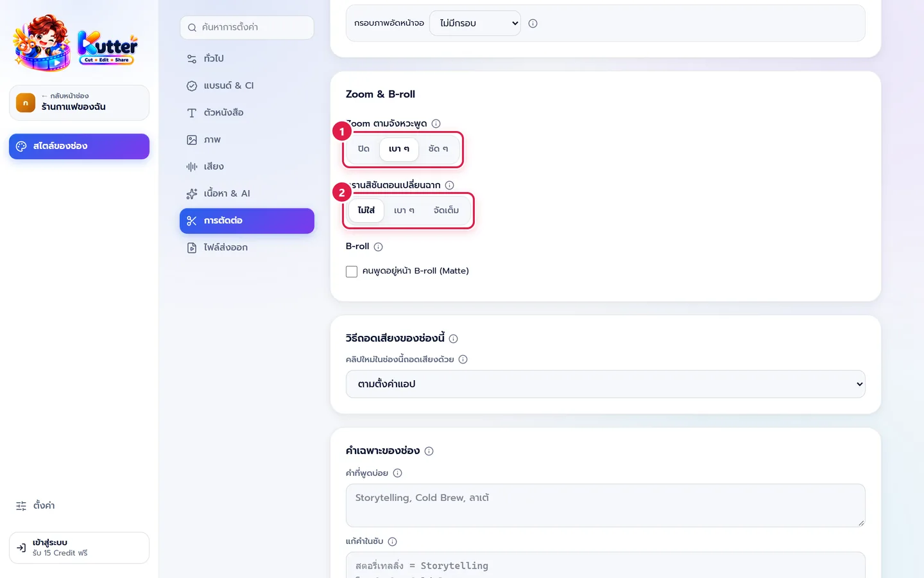Focus the ค้นหาการตั้งค่า search field
Screen dimensions: 924x578
point(247,28)
